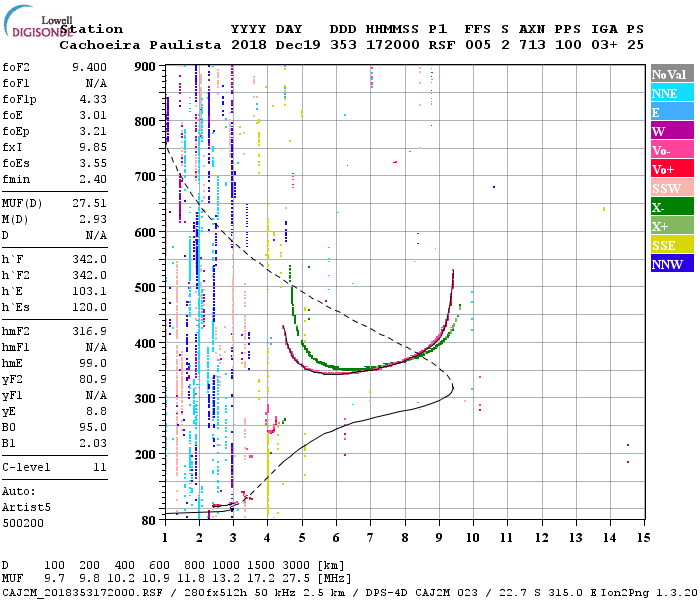The height and width of the screenshot is (600, 700).
Task: Click the B0 value 95.0
Action: pos(93,428)
